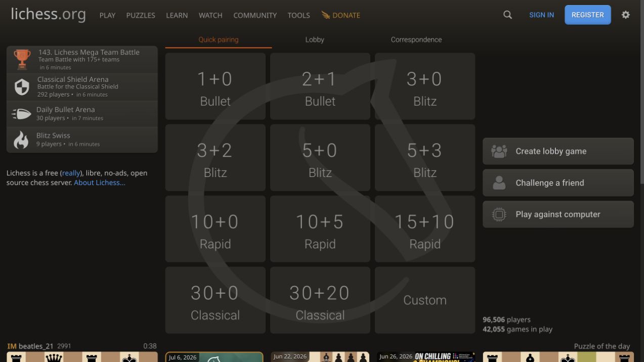Screen dimensions: 644x362
Task: Click Play against computer button
Action: pyautogui.click(x=558, y=214)
